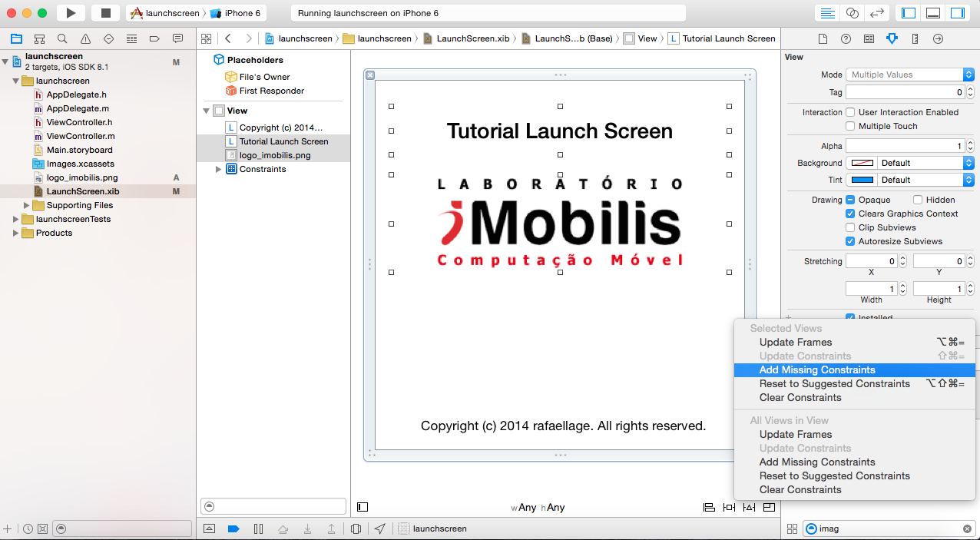Open the Issue navigator tab
Screen dimensions: 980x540
point(85,38)
